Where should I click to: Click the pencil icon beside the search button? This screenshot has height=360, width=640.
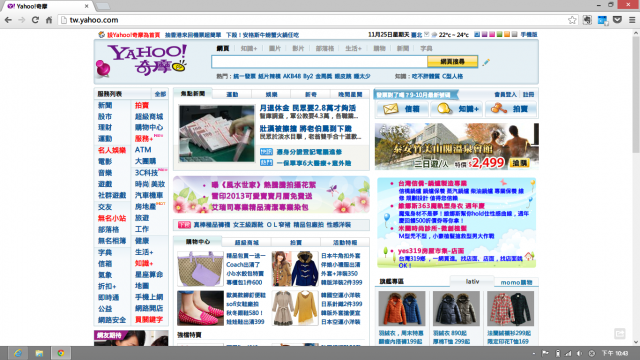tap(486, 62)
